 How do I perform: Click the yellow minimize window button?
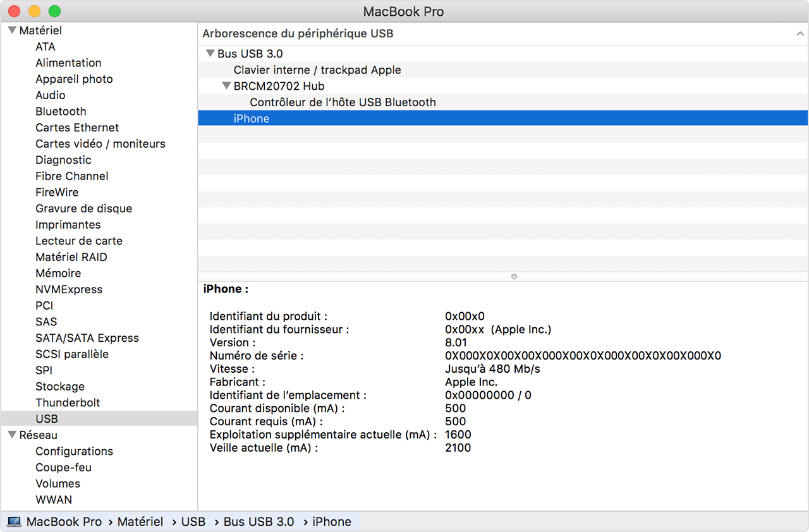34,11
